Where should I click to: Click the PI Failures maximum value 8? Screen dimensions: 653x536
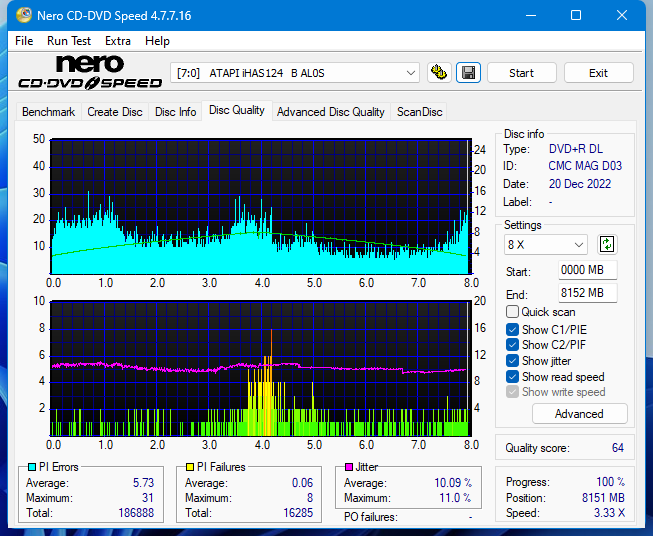(310, 498)
